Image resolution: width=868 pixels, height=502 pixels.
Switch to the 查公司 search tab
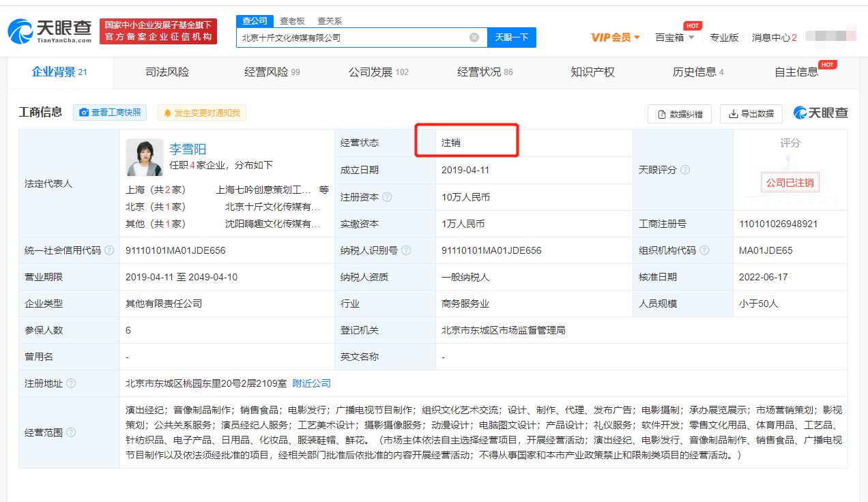tap(255, 21)
